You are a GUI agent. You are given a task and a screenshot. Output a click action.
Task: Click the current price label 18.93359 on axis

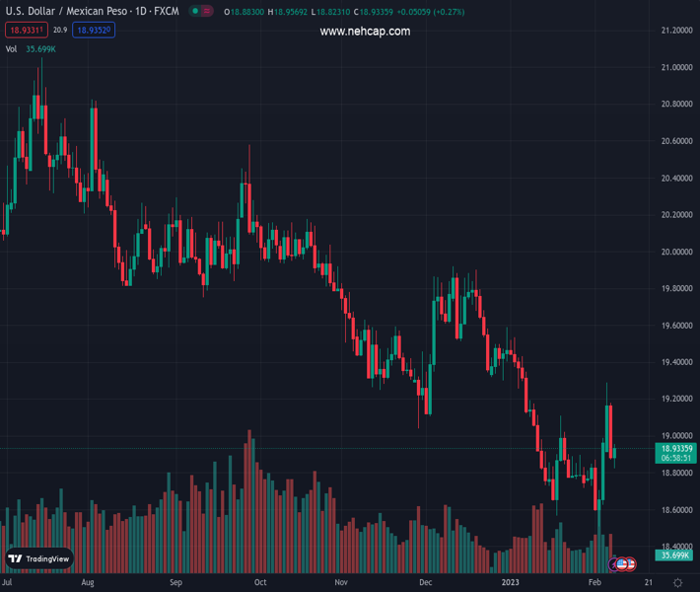(675, 448)
